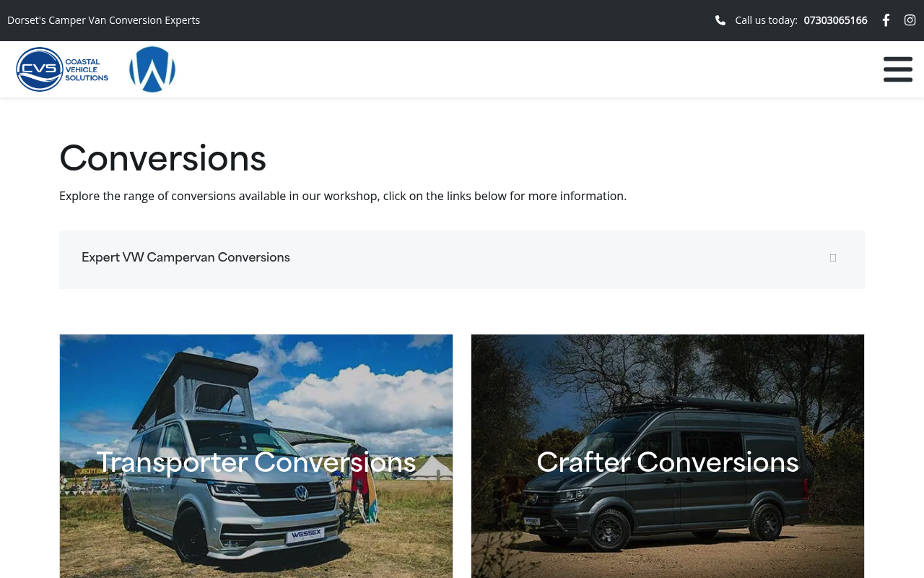Open the Instagram profile icon
The image size is (924, 578).
(x=910, y=20)
